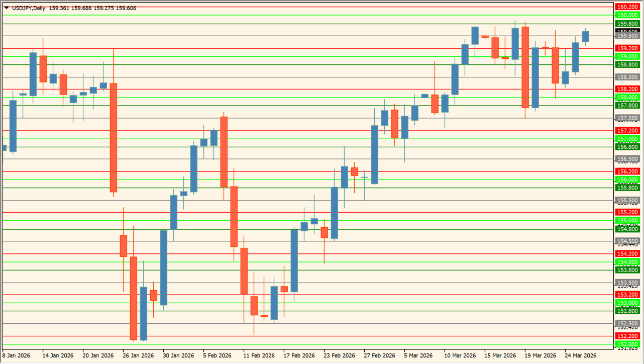Click the 11 Feb 2026 date label
The width and height of the screenshot is (644, 364).
coord(259,355)
